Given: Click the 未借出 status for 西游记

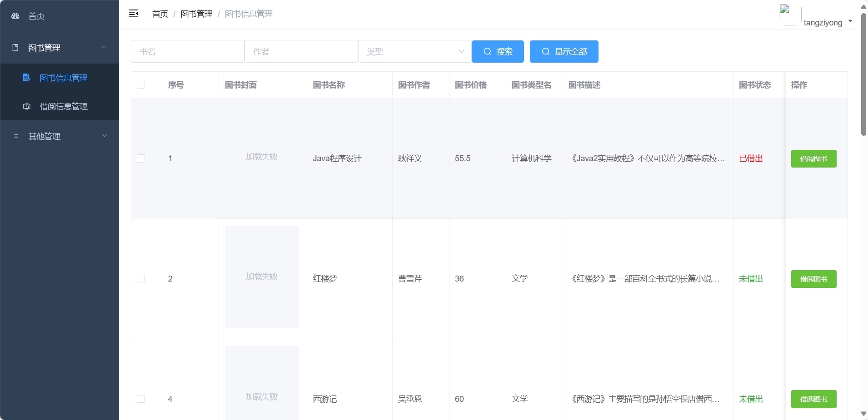Looking at the screenshot, I should [x=751, y=399].
